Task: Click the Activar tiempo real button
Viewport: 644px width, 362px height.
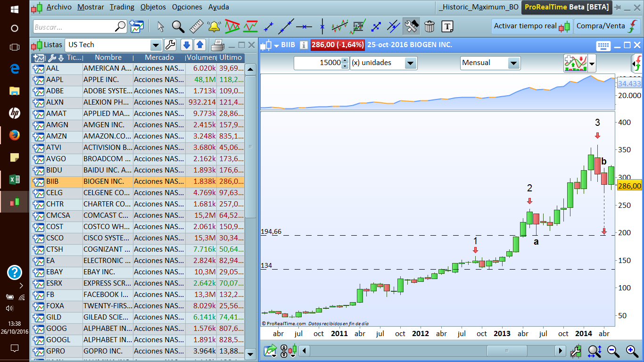Action: click(531, 26)
